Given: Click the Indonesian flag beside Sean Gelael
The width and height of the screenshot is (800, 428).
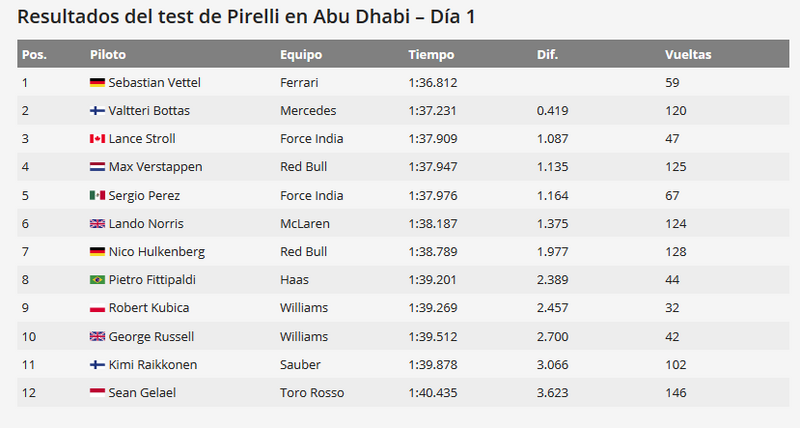Looking at the screenshot, I should (97, 392).
